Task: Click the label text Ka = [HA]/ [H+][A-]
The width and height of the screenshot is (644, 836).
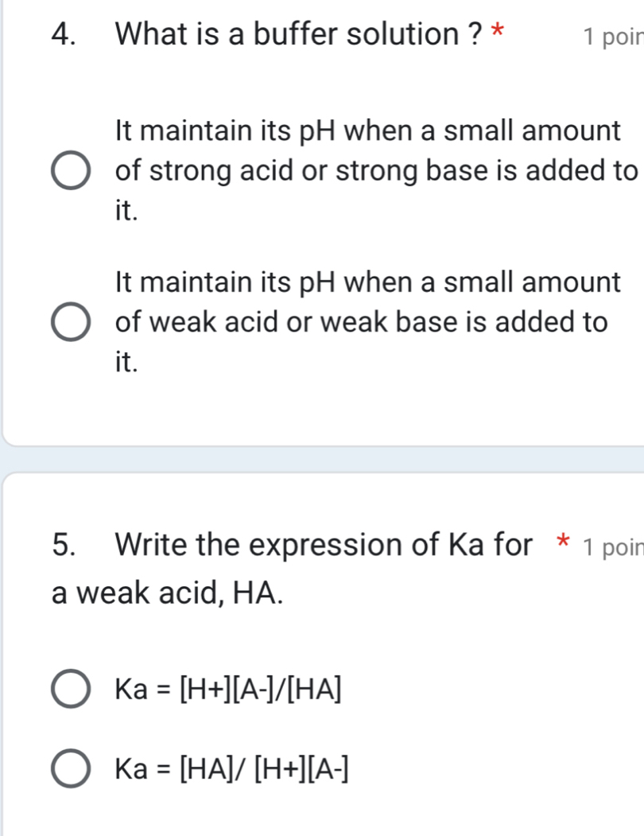Action: pyautogui.click(x=232, y=768)
